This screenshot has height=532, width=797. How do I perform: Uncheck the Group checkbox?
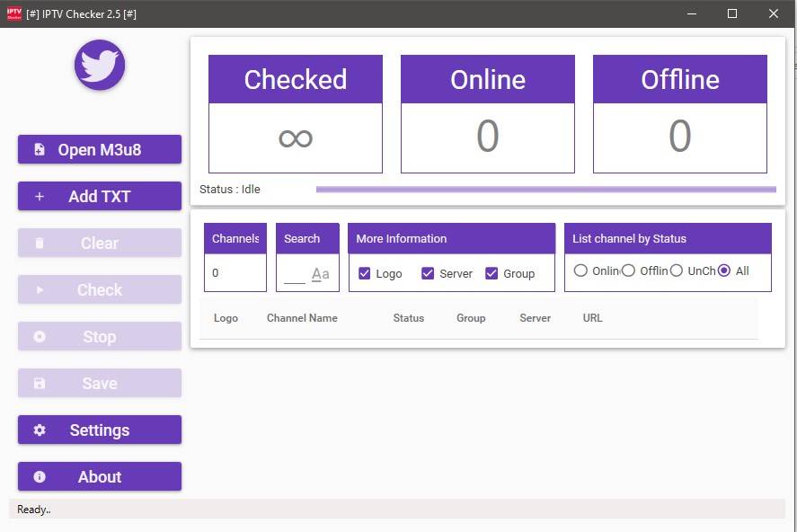[x=493, y=273]
